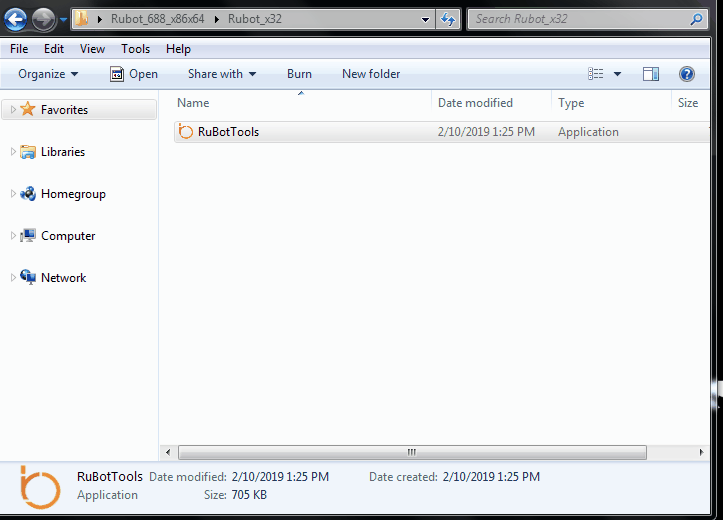Click the Burn button

point(299,74)
